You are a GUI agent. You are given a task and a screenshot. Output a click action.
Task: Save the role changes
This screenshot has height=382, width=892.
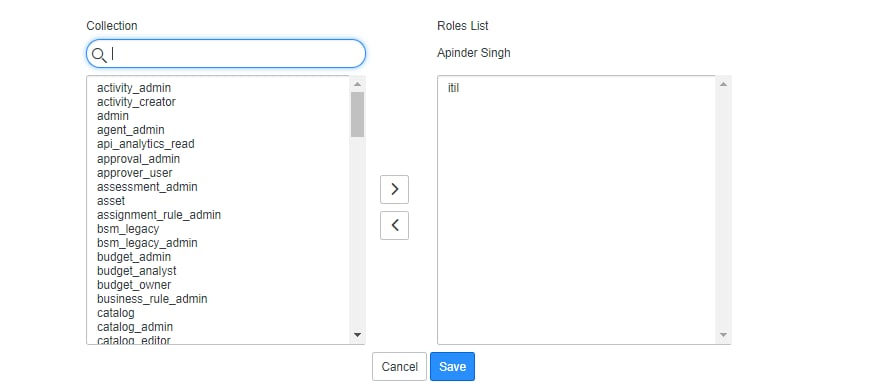(452, 367)
